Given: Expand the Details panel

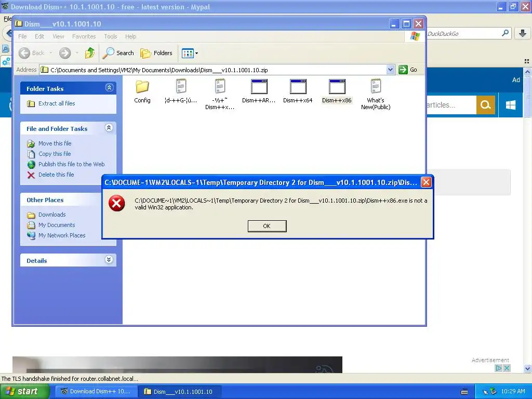Looking at the screenshot, I should point(109,260).
